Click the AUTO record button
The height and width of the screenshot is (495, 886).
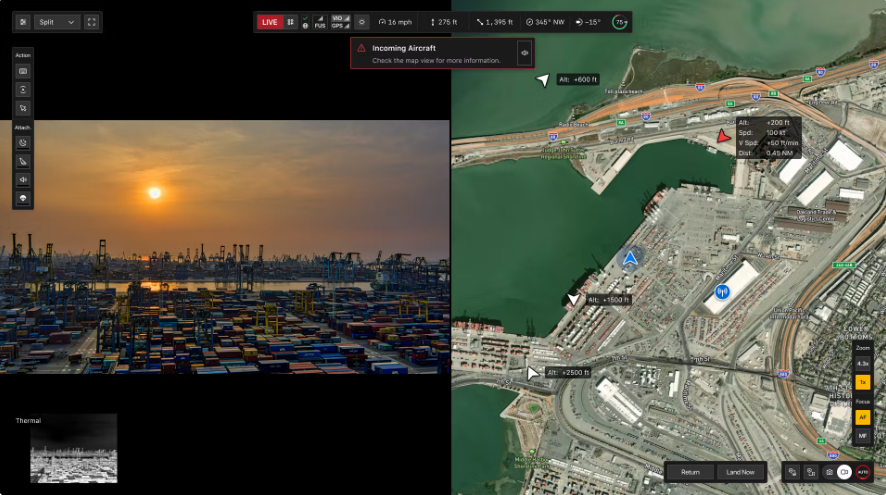(863, 472)
